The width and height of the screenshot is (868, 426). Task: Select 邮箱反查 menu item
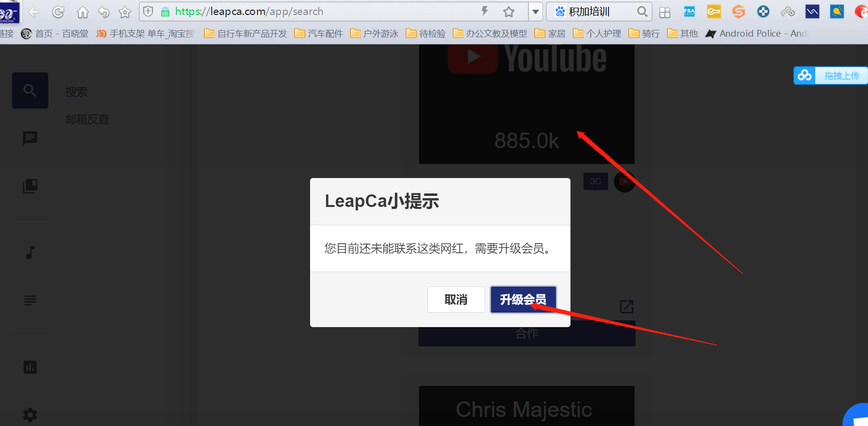[x=87, y=119]
